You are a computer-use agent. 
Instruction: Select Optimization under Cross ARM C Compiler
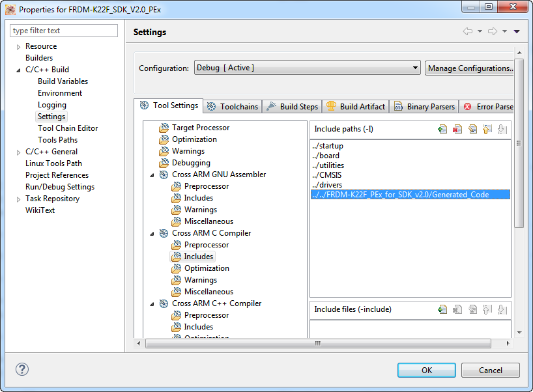coord(207,268)
